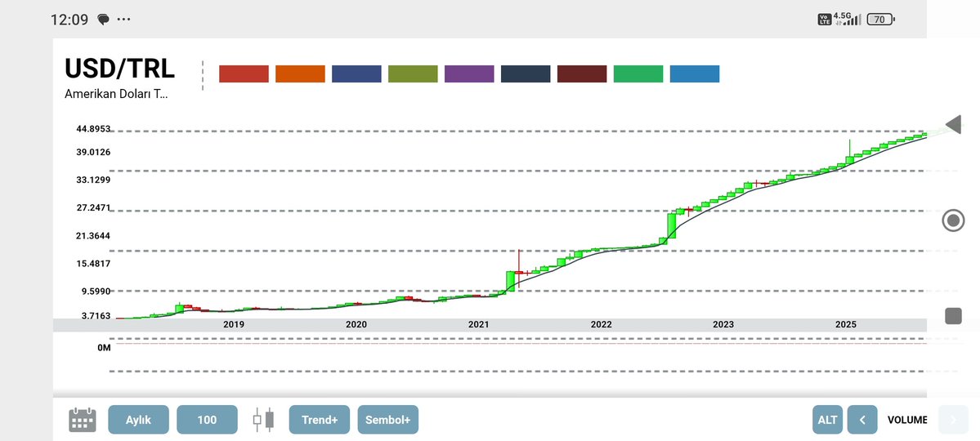Add a symbol with Sembol+ button
980x441 pixels.
(388, 420)
